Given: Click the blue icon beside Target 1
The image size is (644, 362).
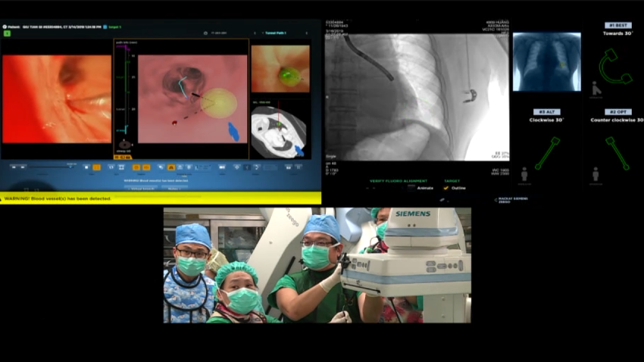Looking at the screenshot, I should 105,27.
